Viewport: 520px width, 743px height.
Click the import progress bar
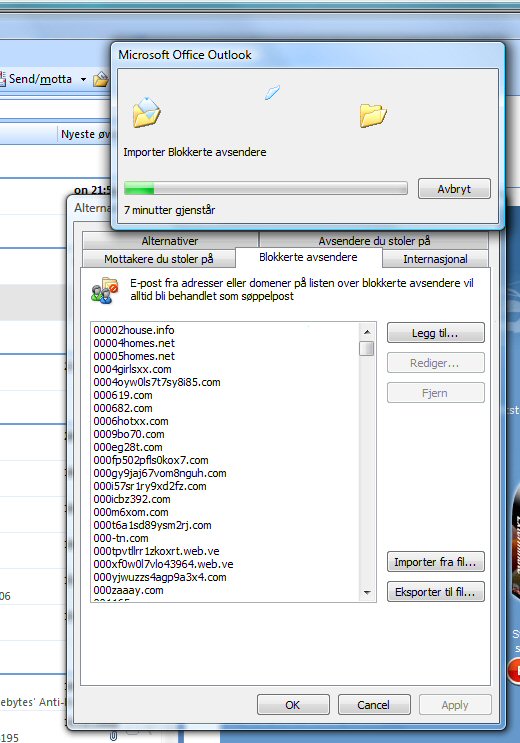[265, 188]
